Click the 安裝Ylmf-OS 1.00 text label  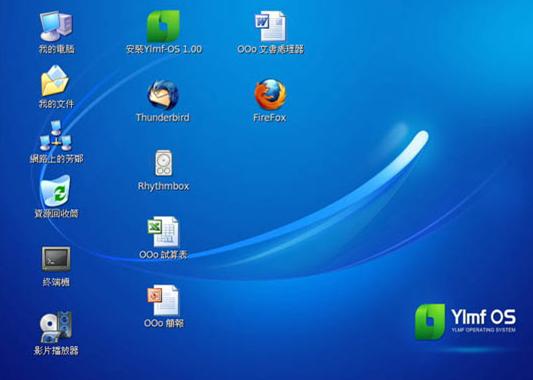point(164,49)
